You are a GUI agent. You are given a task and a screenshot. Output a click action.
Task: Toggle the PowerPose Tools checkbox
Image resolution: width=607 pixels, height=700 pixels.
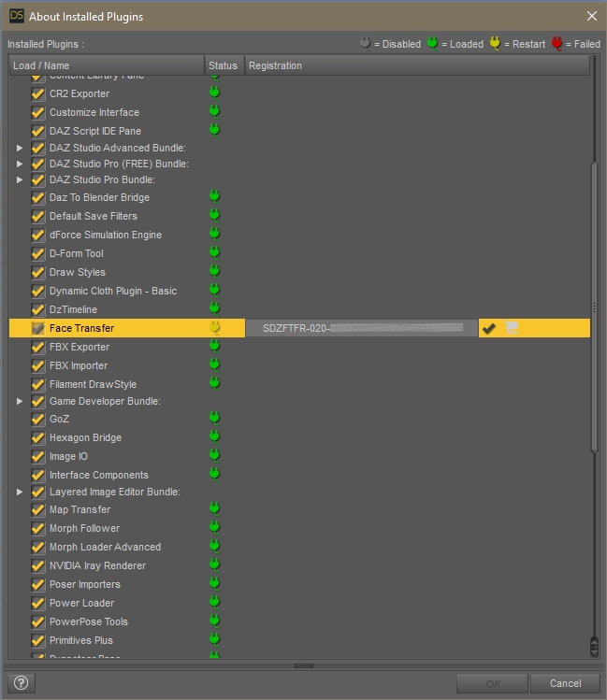(38, 621)
